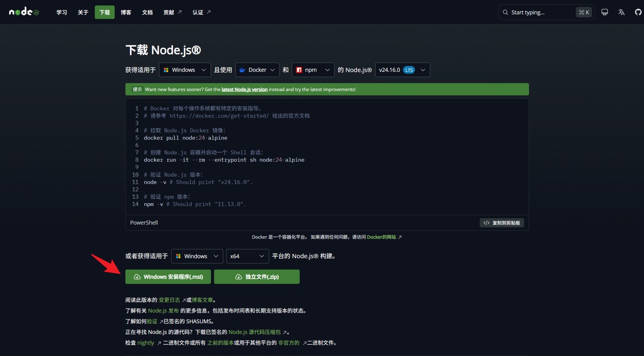The width and height of the screenshot is (644, 356).
Task: Expand the x64 architecture dropdown
Action: pos(247,256)
